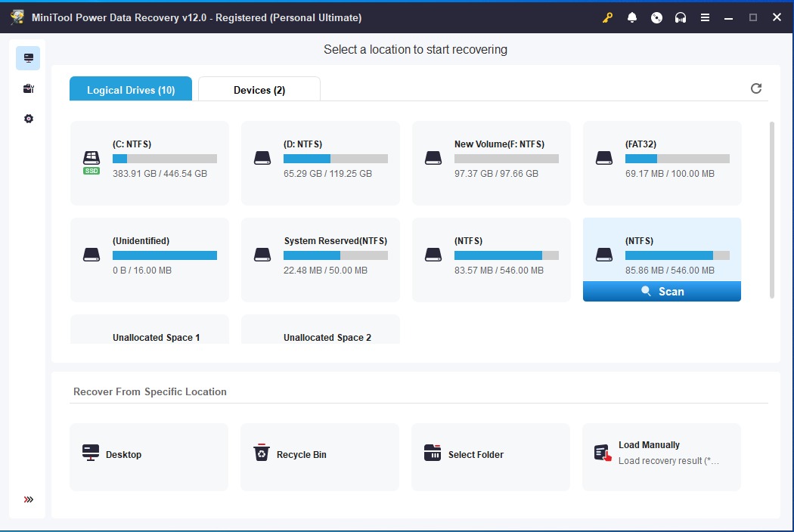Click the bootable media disc icon
The width and height of the screenshot is (794, 532).
656,17
